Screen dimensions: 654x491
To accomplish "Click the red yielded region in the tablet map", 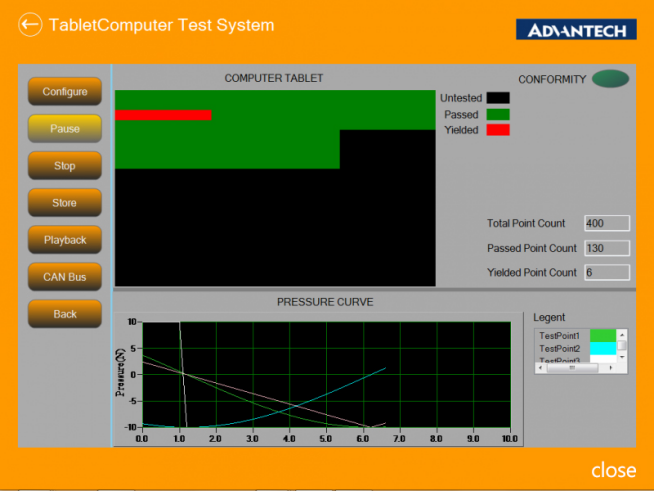I will (x=163, y=115).
